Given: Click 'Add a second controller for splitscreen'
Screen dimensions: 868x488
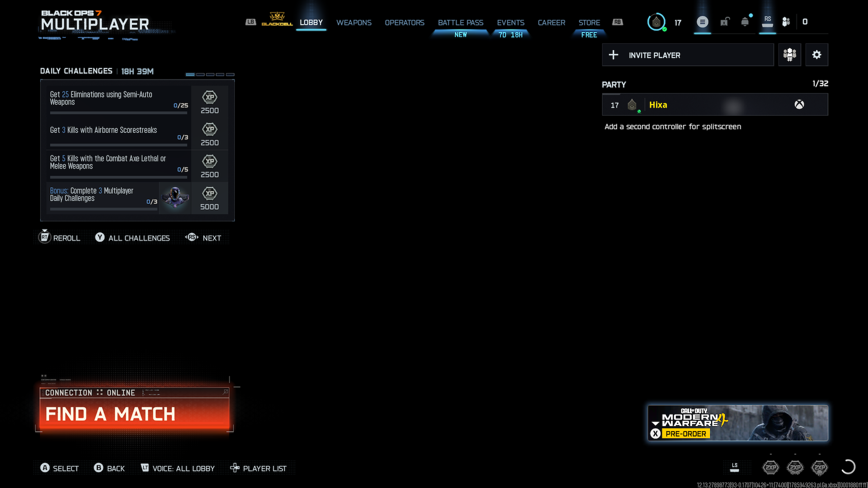Looking at the screenshot, I should coord(673,127).
